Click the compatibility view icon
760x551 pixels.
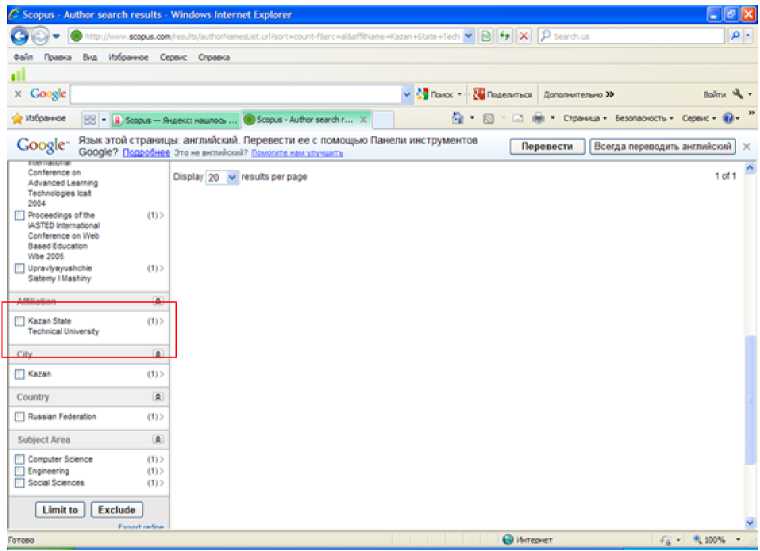click(x=486, y=36)
